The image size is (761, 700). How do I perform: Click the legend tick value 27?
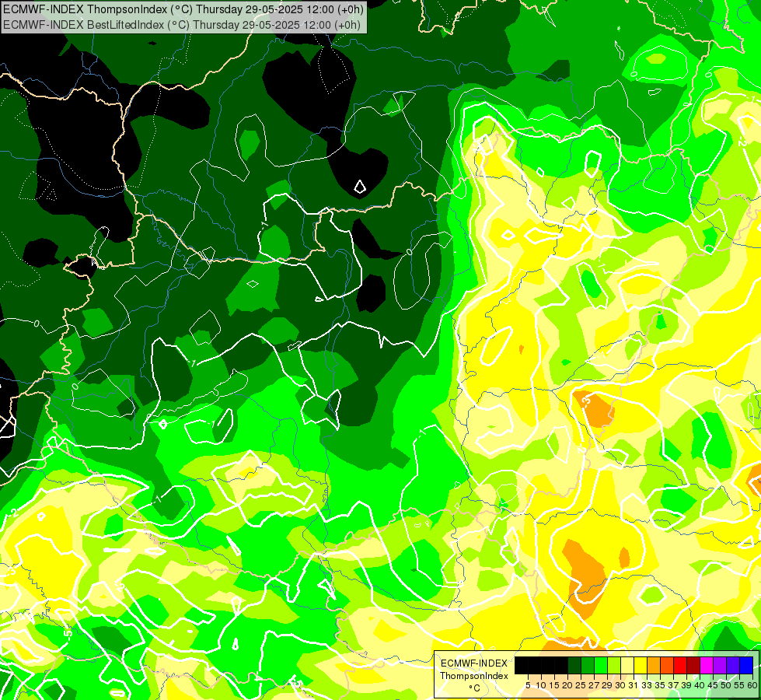pos(595,685)
